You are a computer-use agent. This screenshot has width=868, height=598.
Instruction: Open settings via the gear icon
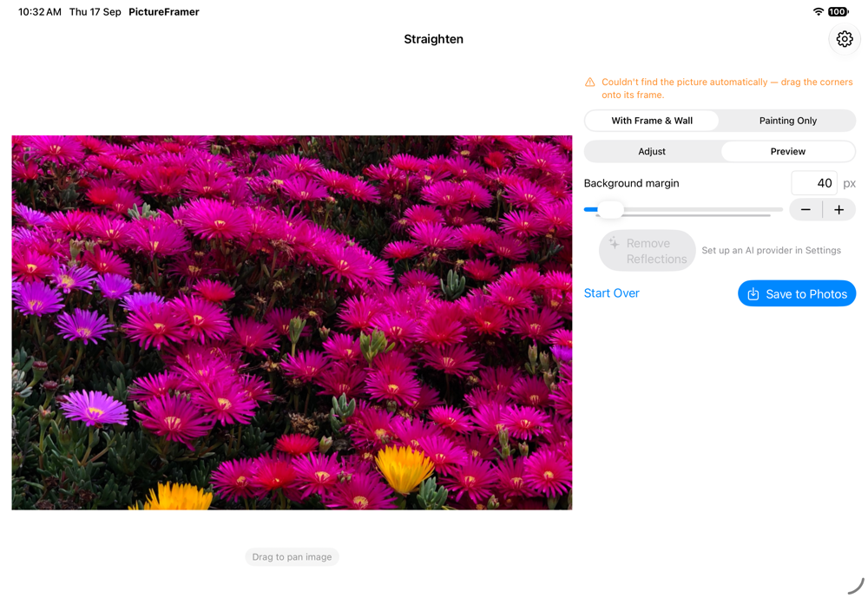pyautogui.click(x=845, y=39)
